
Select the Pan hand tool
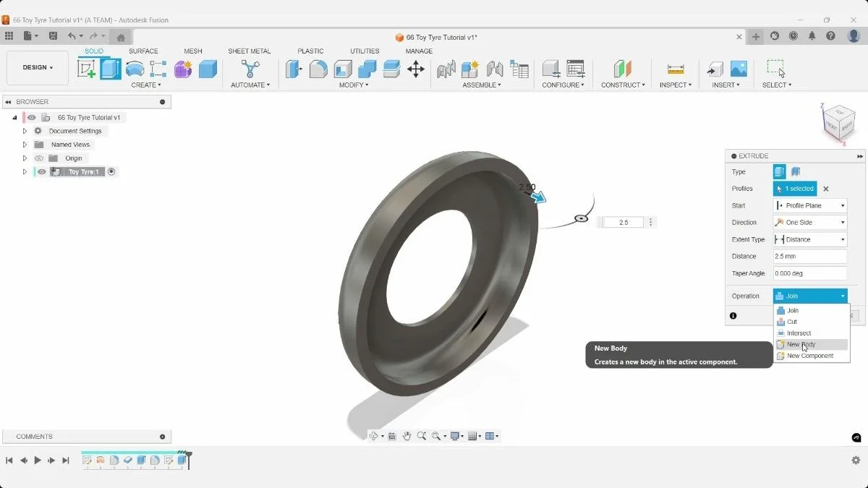tap(407, 436)
